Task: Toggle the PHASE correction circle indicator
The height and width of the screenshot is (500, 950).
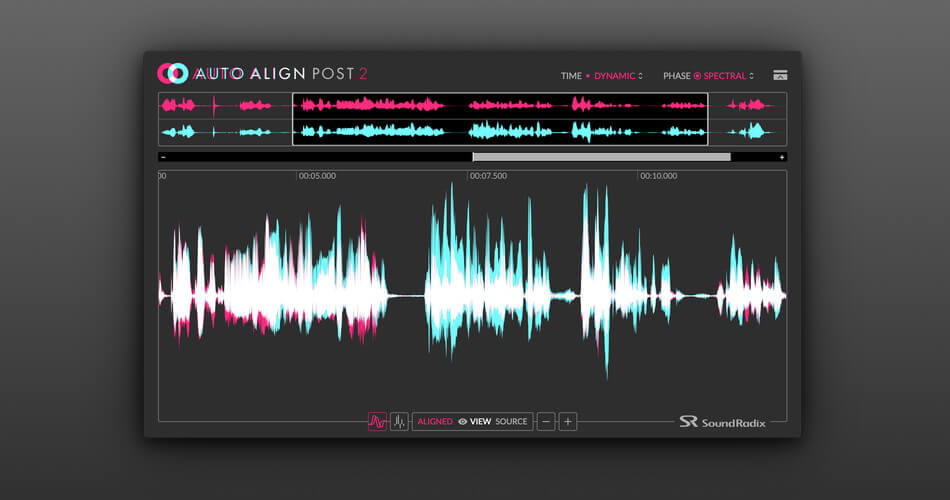Action: pyautogui.click(x=697, y=76)
